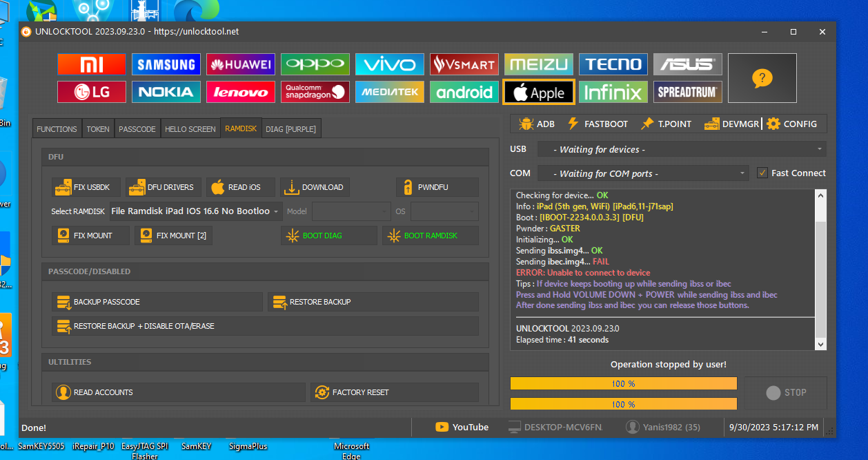Click the FIX USBDK button

(x=86, y=187)
